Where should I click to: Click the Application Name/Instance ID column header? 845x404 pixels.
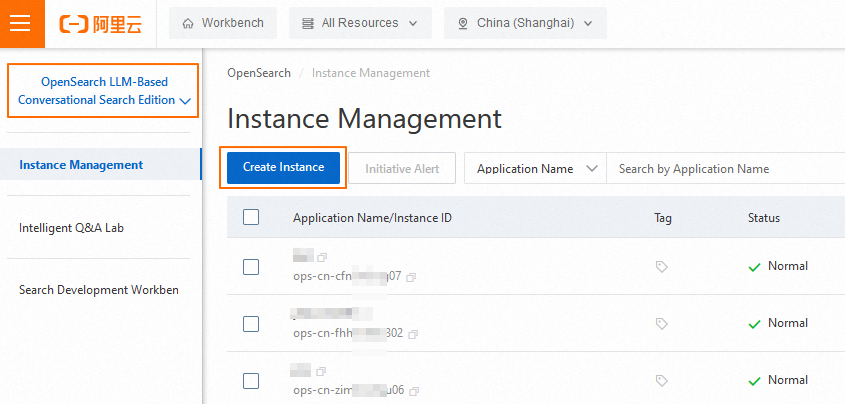[372, 218]
